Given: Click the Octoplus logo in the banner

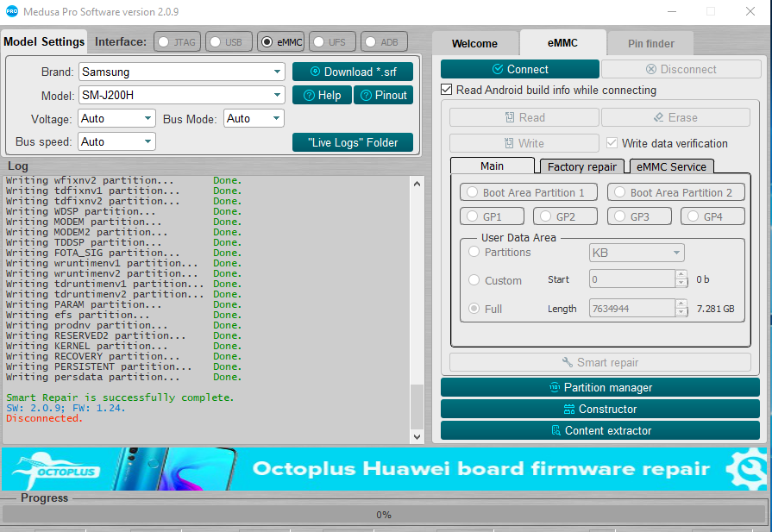Looking at the screenshot, I should (x=57, y=470).
